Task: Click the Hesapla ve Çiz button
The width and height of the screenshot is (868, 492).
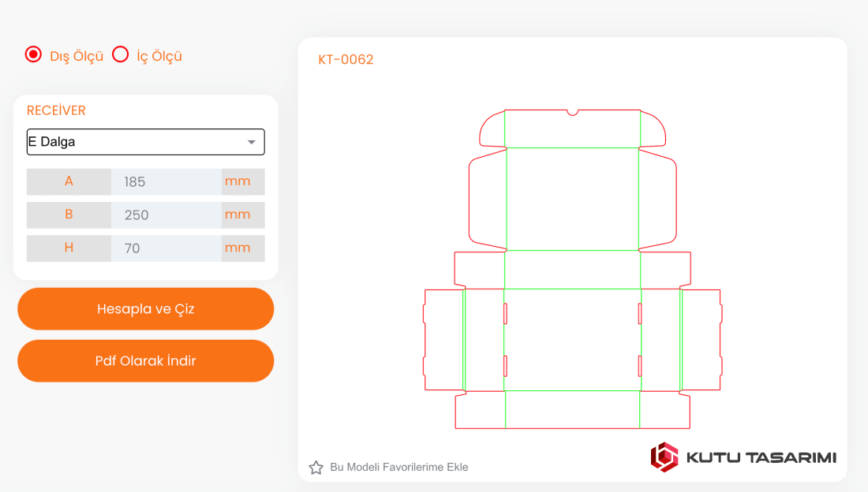Action: [146, 309]
